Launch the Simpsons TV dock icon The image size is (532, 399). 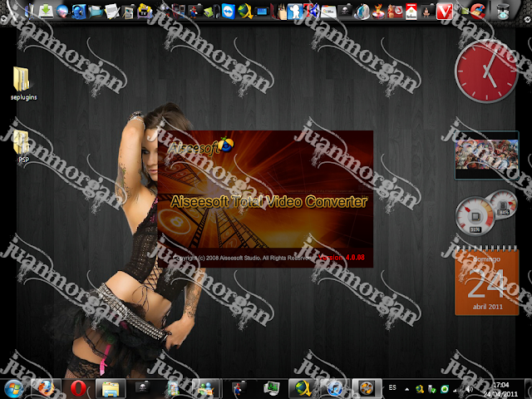[x=145, y=11]
